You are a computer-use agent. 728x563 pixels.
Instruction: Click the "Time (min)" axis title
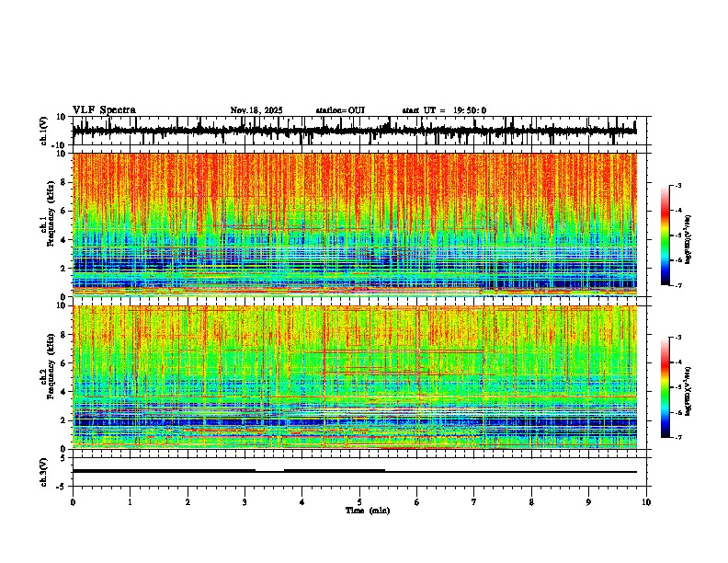[368, 511]
